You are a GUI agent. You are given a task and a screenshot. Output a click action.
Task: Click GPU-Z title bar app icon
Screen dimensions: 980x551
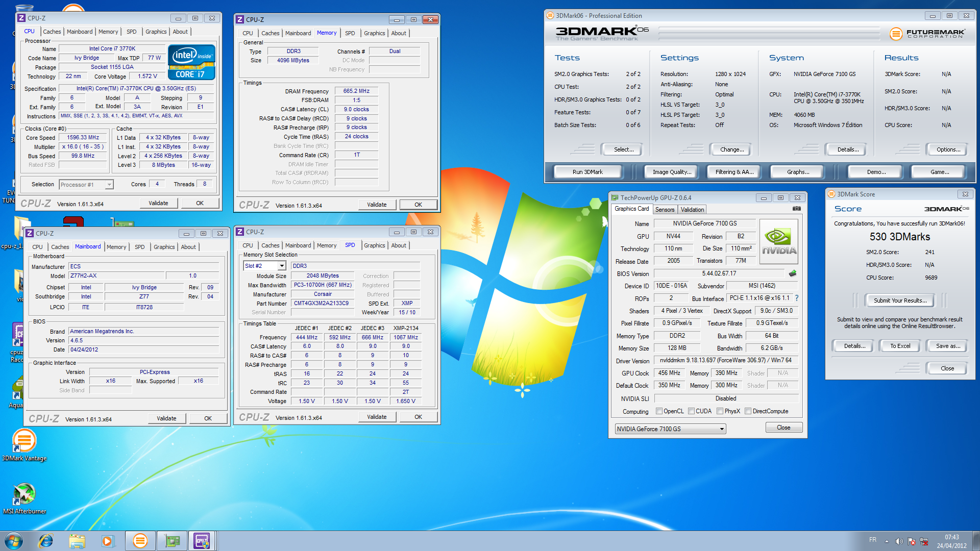click(x=615, y=198)
